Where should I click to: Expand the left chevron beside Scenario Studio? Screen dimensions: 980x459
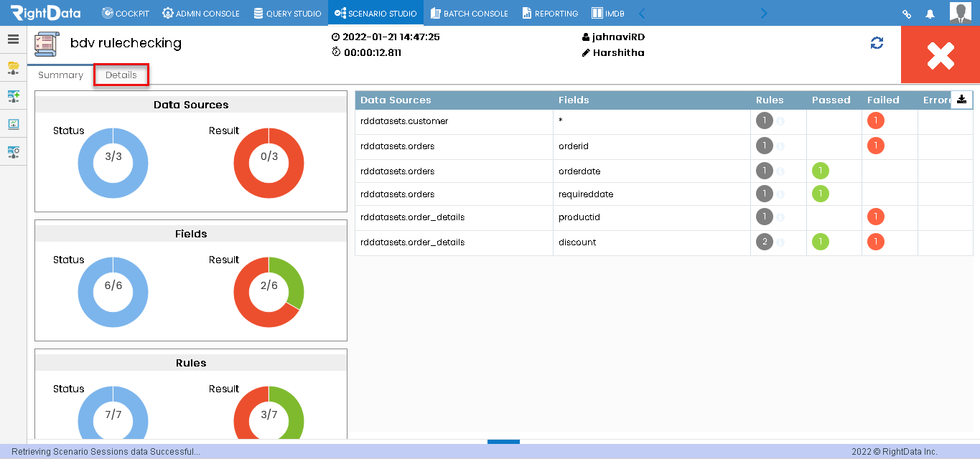[x=641, y=12]
